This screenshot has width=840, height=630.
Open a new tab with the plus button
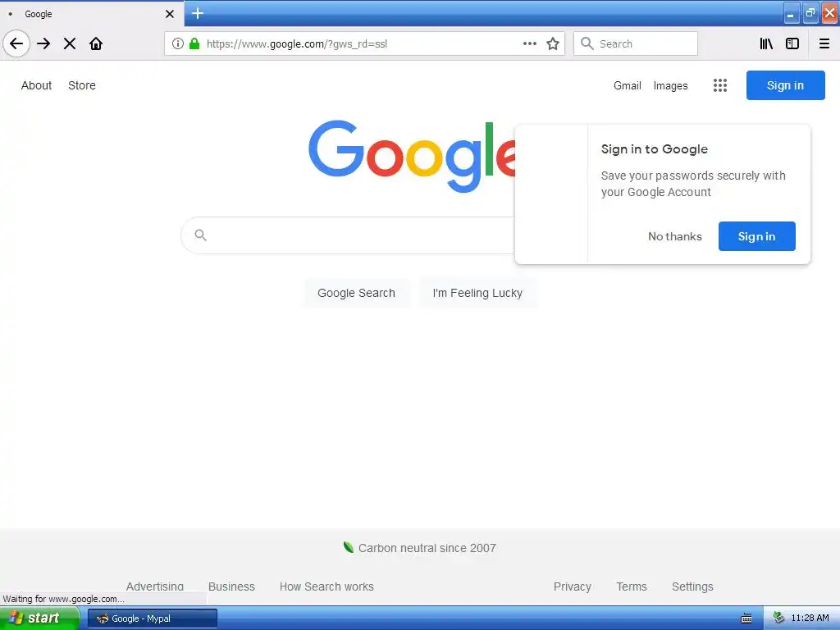(x=198, y=13)
